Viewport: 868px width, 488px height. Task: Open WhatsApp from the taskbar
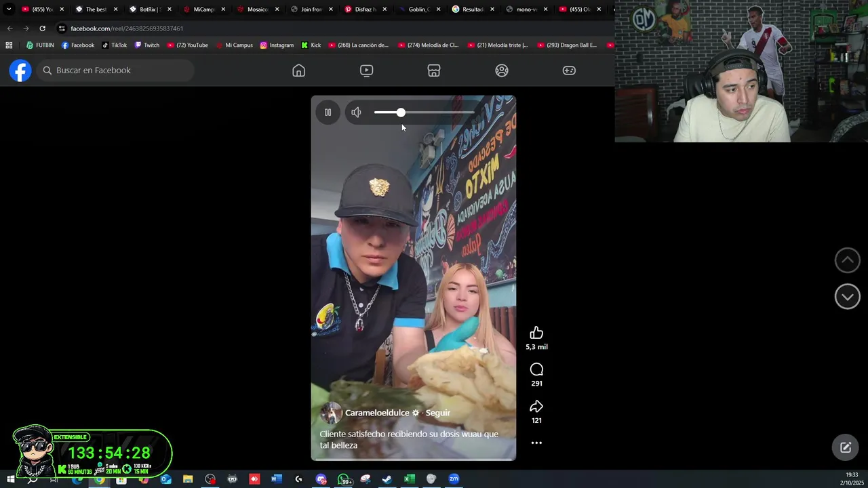click(343, 479)
